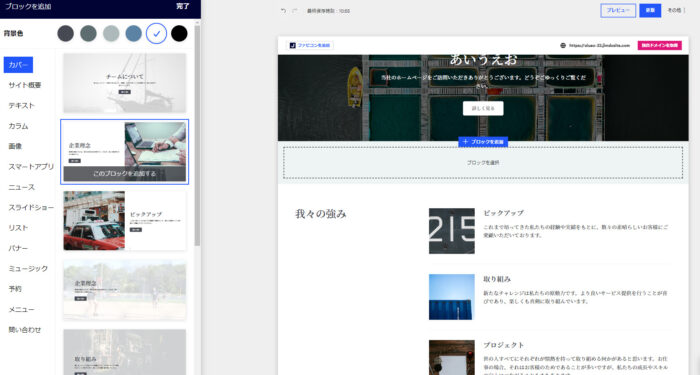Click the favicon add icon
700x375 pixels.
point(293,46)
